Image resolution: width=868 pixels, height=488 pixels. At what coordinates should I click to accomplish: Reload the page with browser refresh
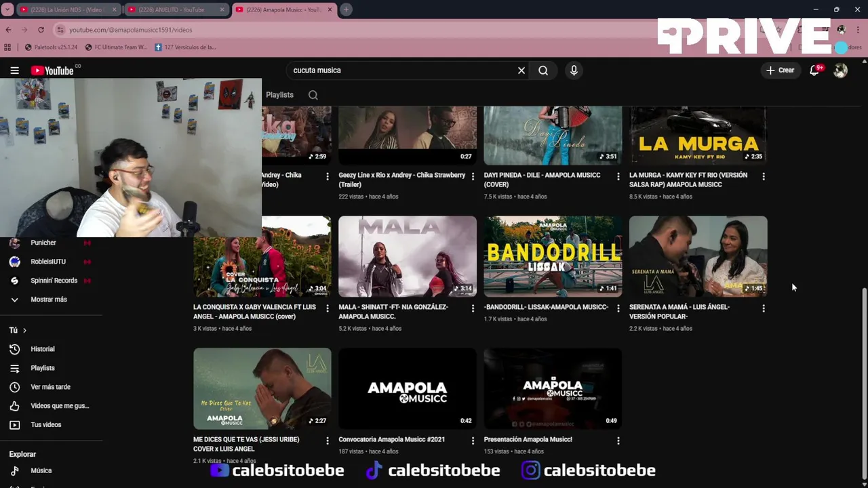point(41,30)
